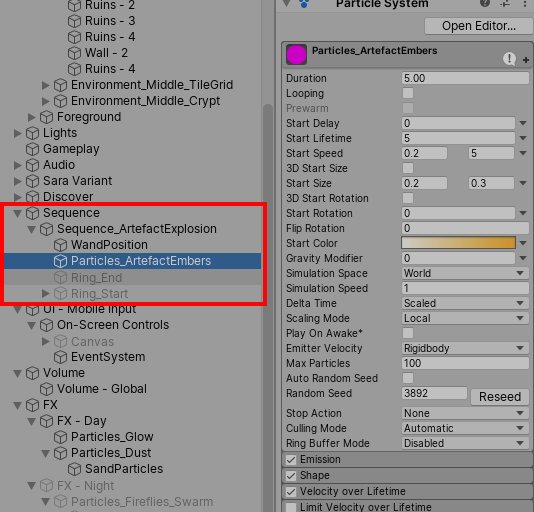534x512 pixels.
Task: Click the Random Seed input field
Action: click(x=434, y=393)
